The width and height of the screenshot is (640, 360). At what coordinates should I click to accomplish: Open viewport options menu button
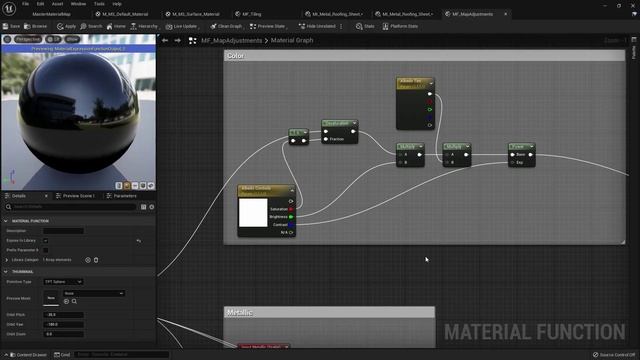click(x=7, y=39)
